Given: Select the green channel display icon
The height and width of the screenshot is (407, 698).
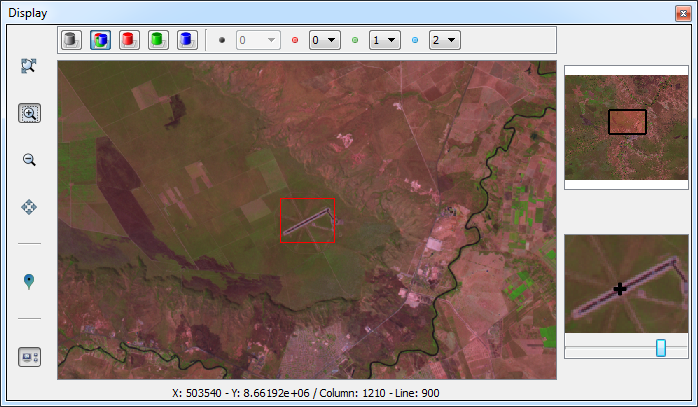Looking at the screenshot, I should point(157,40).
